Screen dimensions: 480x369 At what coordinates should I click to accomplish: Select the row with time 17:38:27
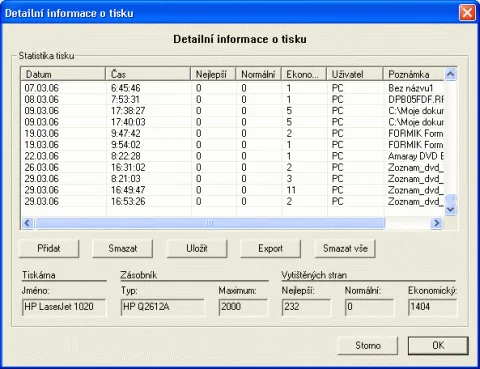tap(233, 111)
